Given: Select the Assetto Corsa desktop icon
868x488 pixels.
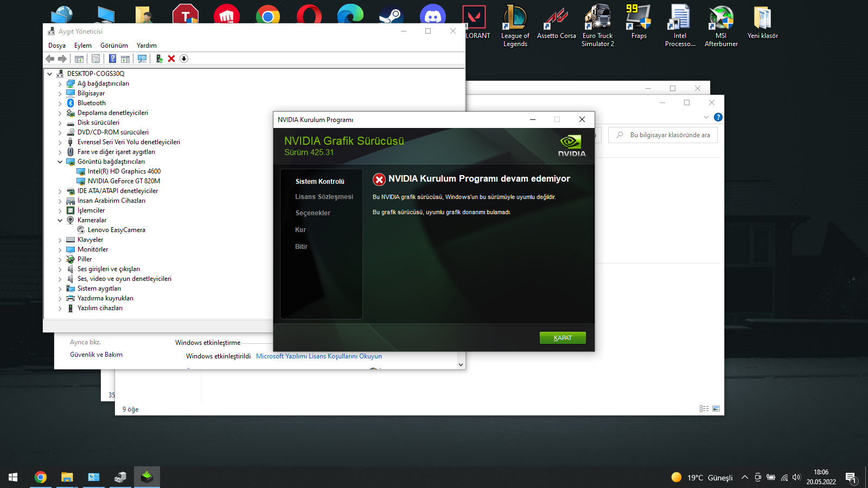Looking at the screenshot, I should click(557, 22).
